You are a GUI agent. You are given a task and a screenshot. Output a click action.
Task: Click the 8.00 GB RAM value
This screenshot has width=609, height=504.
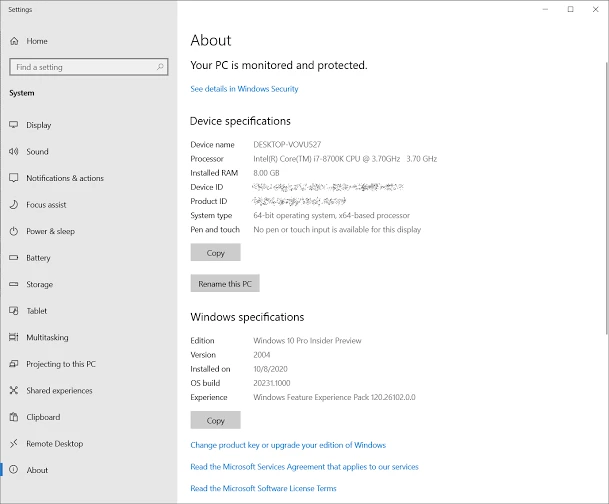point(266,173)
